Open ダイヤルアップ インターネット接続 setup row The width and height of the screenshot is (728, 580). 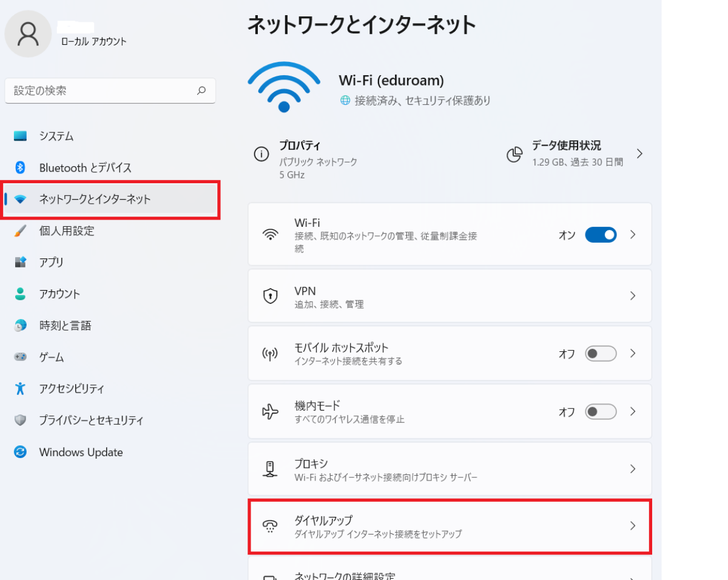450,526
